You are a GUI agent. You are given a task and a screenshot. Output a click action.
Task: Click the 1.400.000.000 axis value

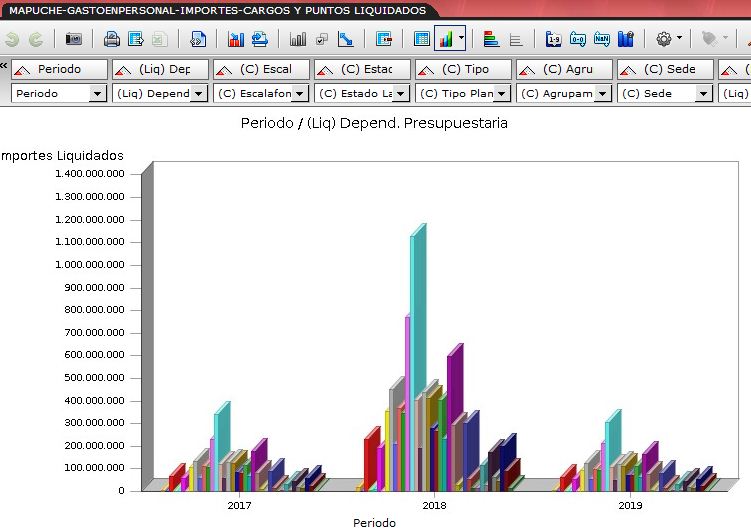90,174
